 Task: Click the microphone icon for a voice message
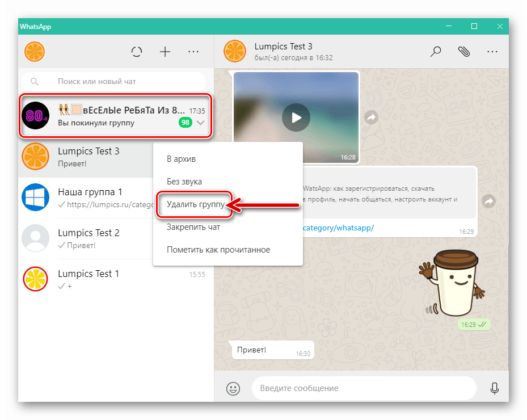point(495,388)
